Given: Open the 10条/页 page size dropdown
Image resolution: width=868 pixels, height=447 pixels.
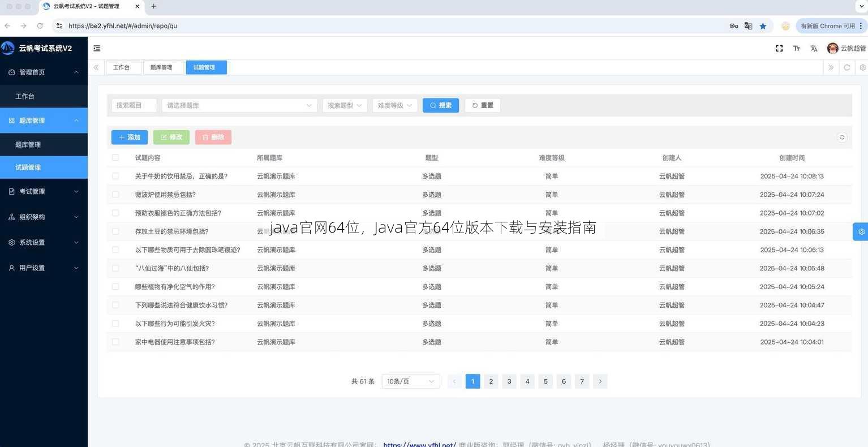Looking at the screenshot, I should [411, 381].
